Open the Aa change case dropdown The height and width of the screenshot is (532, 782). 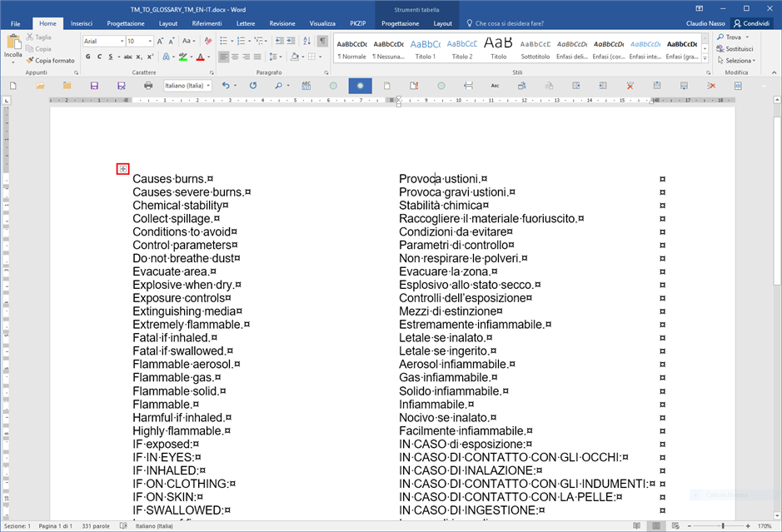[188, 41]
